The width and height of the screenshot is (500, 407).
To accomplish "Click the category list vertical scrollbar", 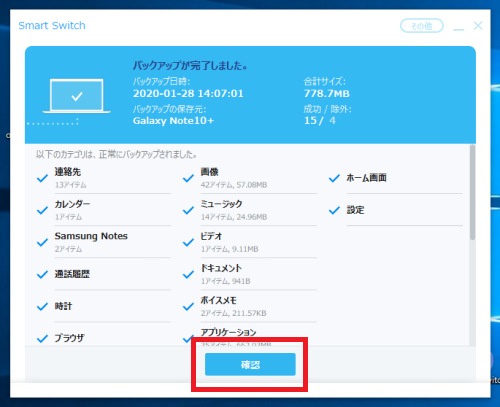I will [x=472, y=193].
